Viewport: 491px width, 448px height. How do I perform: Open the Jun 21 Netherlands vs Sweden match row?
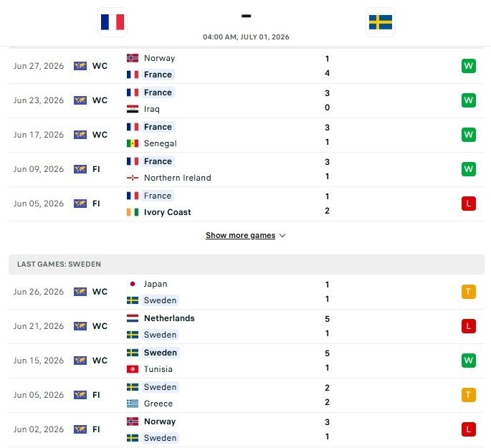247,327
